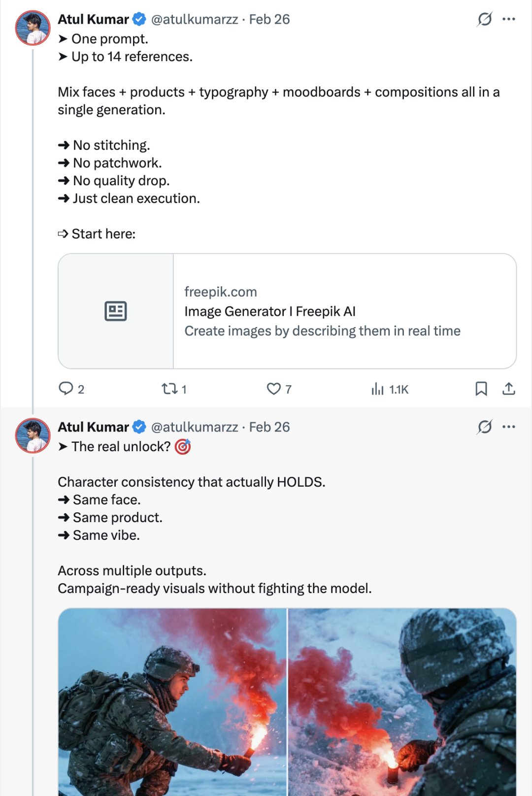Click verified badge on second tweet
The width and height of the screenshot is (532, 796).
point(139,427)
